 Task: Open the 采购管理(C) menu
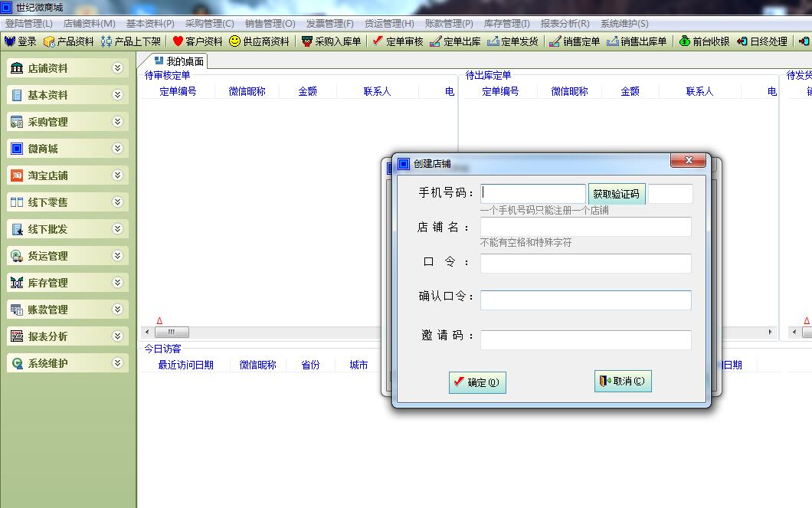click(x=210, y=23)
